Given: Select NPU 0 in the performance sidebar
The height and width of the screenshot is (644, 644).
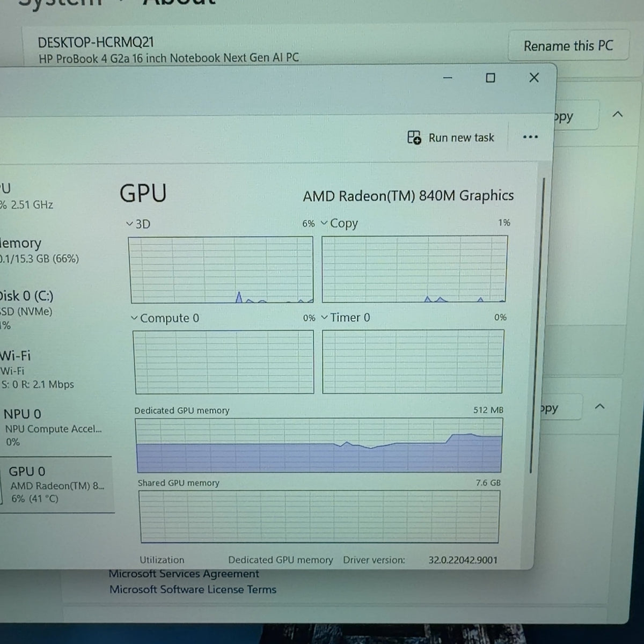Looking at the screenshot, I should (54, 427).
